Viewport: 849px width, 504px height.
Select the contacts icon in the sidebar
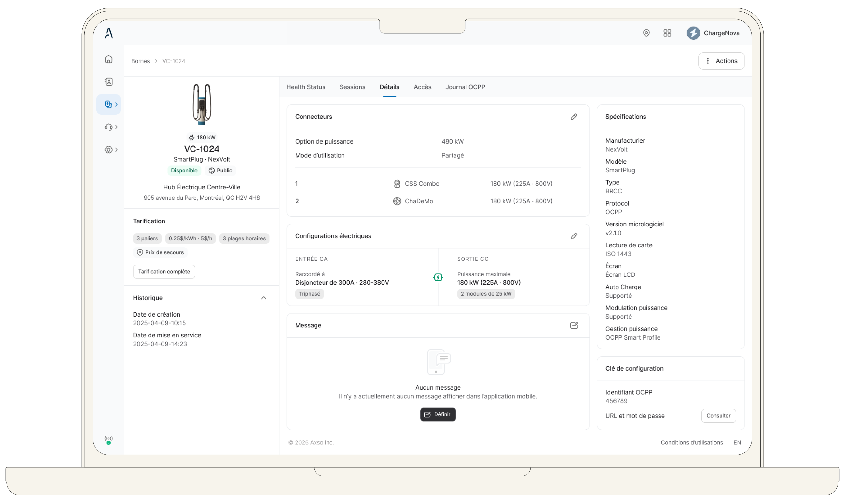(x=109, y=81)
